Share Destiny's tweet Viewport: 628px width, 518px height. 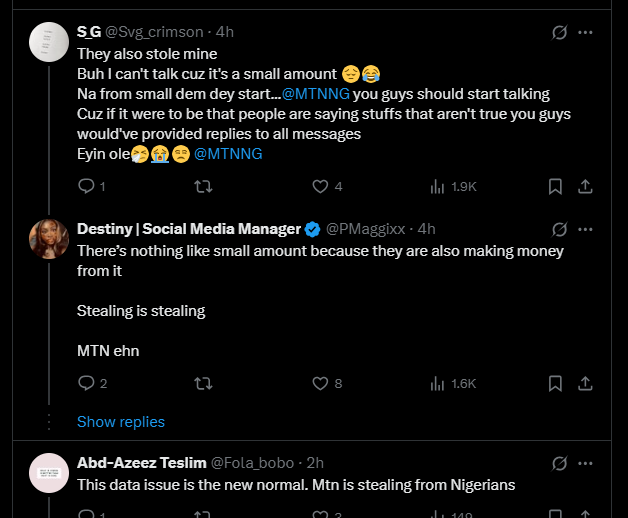tap(587, 383)
